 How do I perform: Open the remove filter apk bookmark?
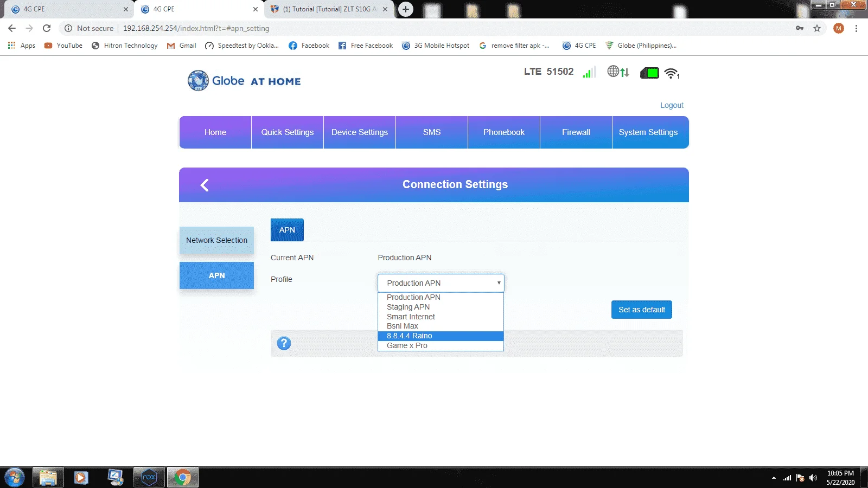[514, 46]
